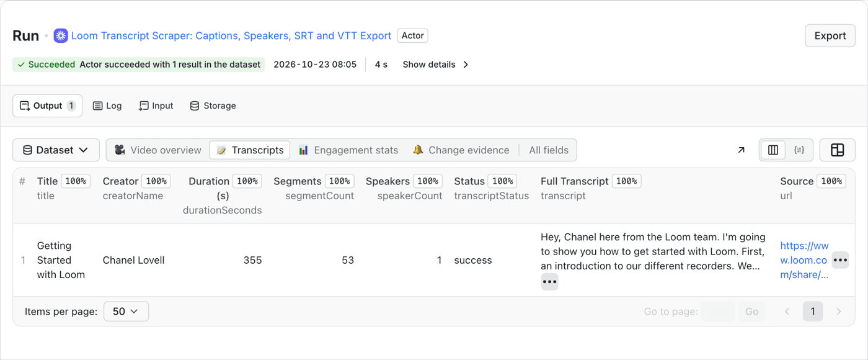Viewport: 868px width, 360px height.
Task: Switch to the Output tab
Action: point(48,106)
